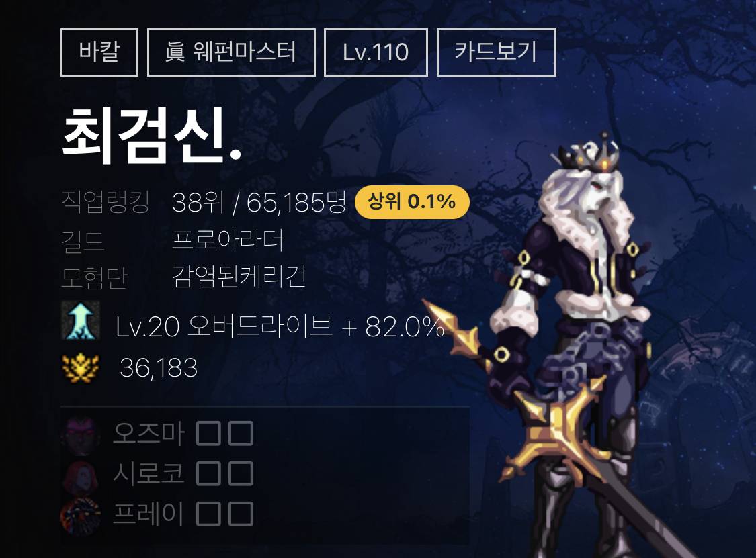Toggle second checkbox next to 프레이
756x558 pixels.
(x=241, y=514)
